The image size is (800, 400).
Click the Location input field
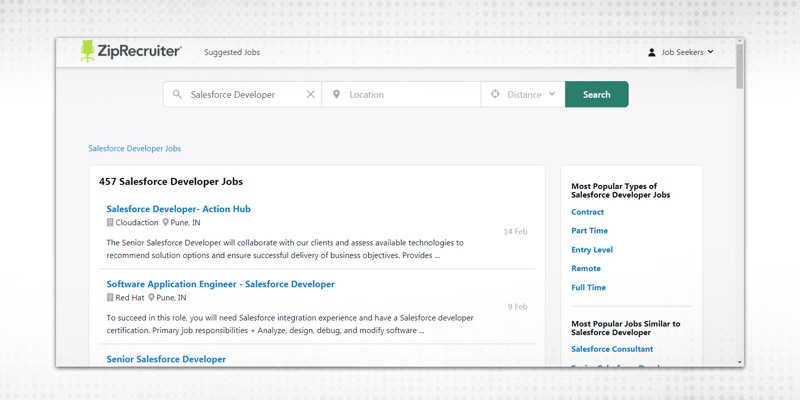[410, 95]
